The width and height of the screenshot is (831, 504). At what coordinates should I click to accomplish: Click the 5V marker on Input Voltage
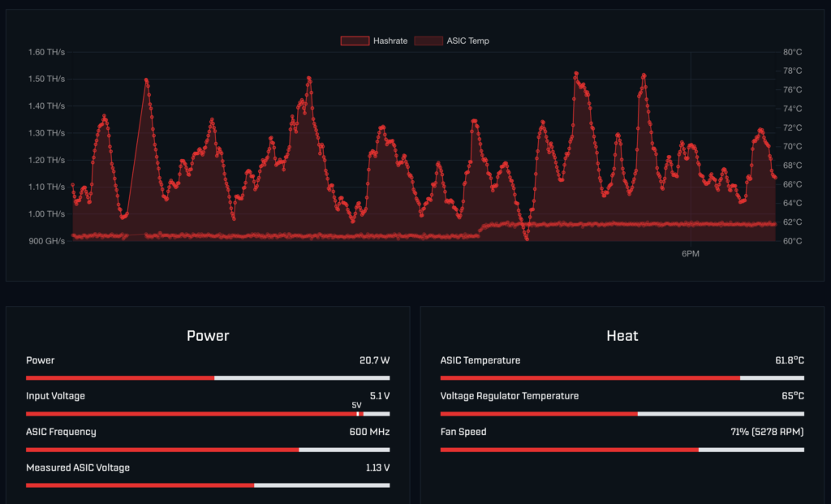[x=356, y=405]
